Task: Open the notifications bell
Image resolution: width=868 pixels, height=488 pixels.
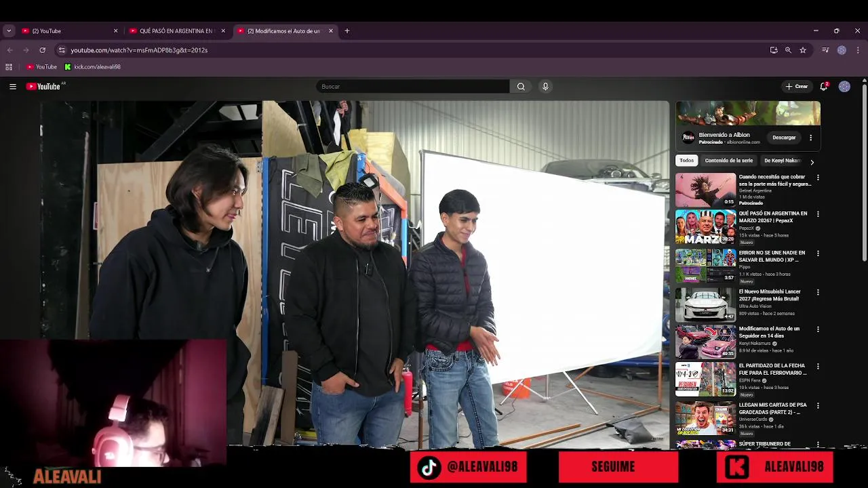Action: [x=824, y=87]
